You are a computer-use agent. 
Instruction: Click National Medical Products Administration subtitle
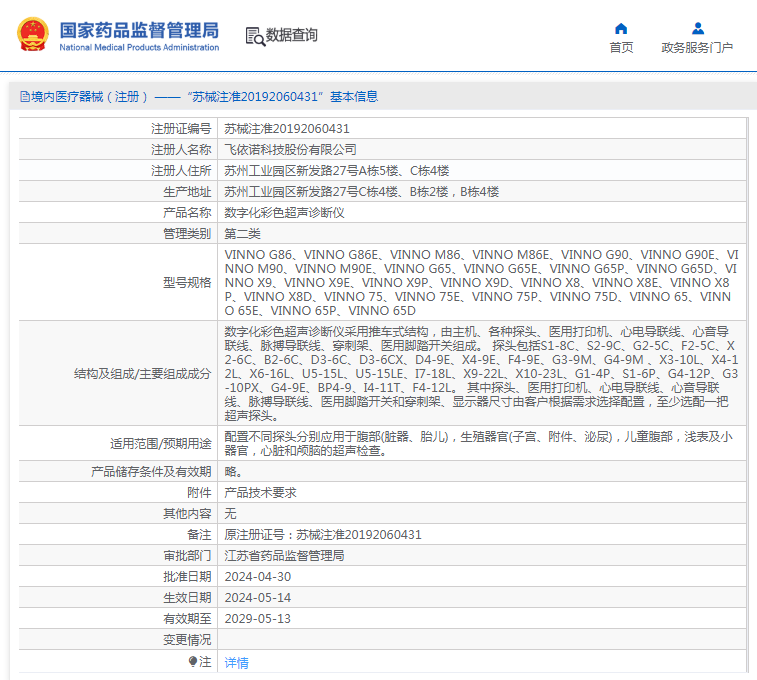click(139, 47)
